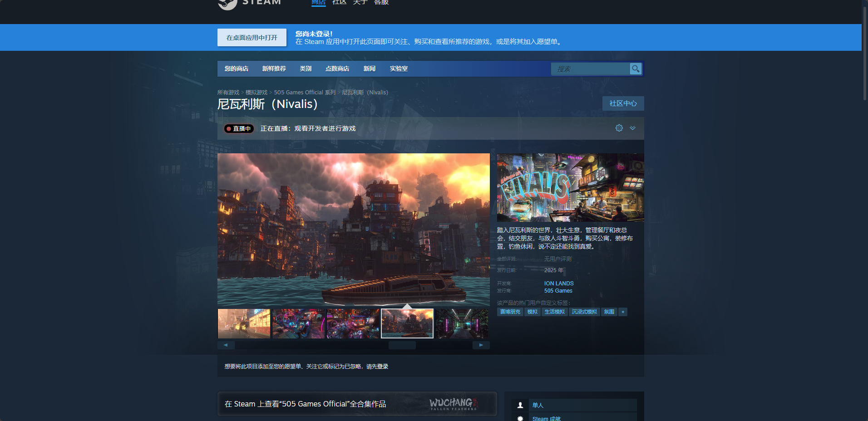Click the search magnifier icon
The image size is (868, 421).
(636, 69)
